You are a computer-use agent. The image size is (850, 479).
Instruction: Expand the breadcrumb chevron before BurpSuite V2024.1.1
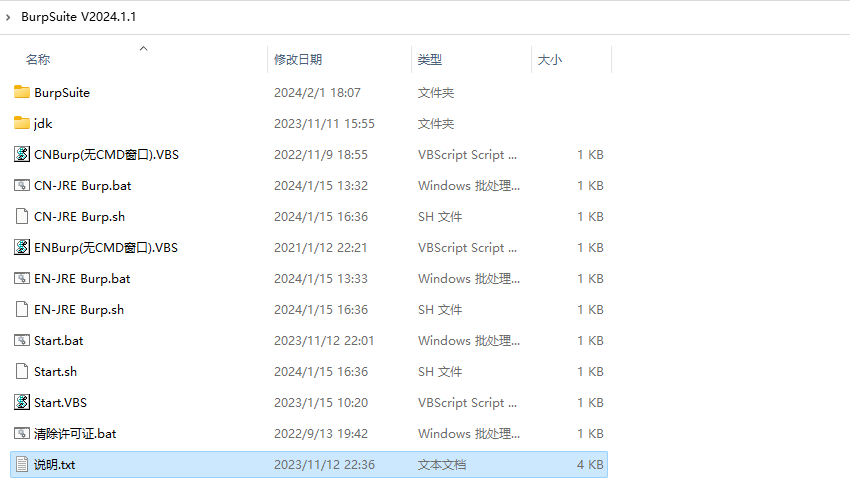point(10,16)
